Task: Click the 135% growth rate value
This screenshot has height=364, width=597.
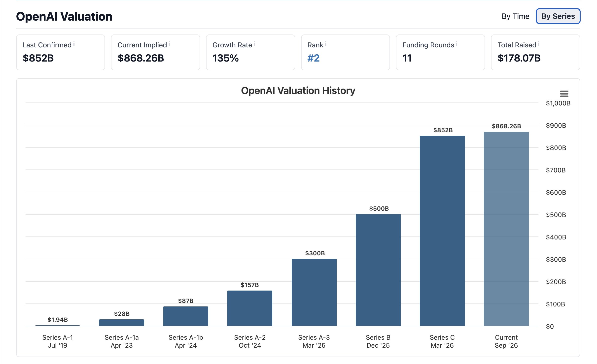Action: [x=226, y=58]
